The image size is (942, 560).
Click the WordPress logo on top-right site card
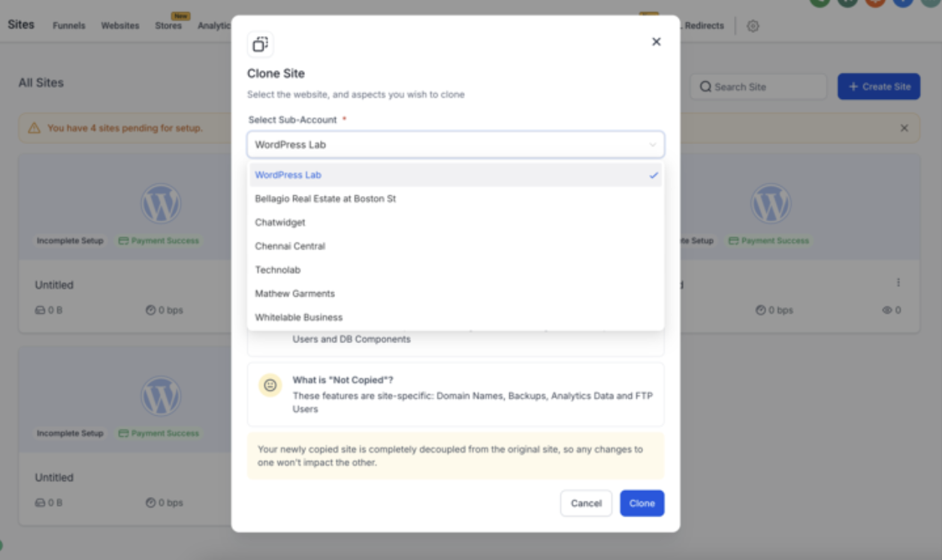pos(770,203)
